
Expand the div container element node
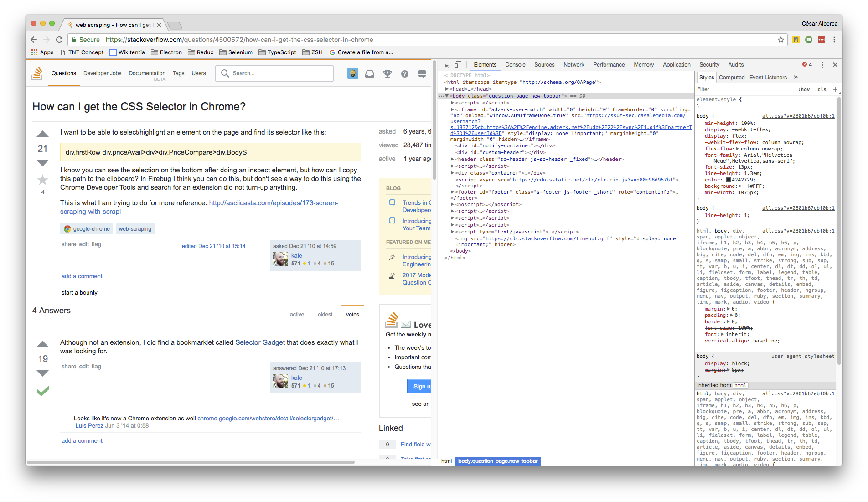pyautogui.click(x=452, y=173)
